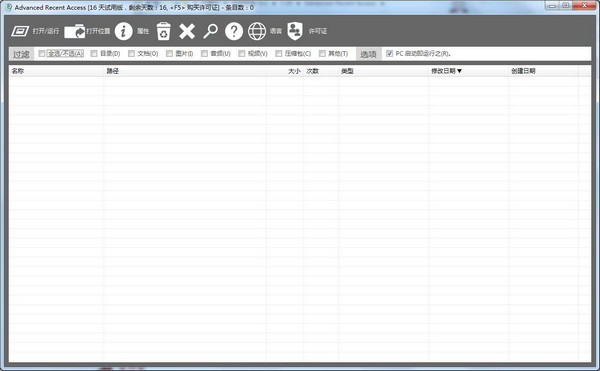Click the Options (选项) label
Screen dimensions: 600x371
click(368, 54)
